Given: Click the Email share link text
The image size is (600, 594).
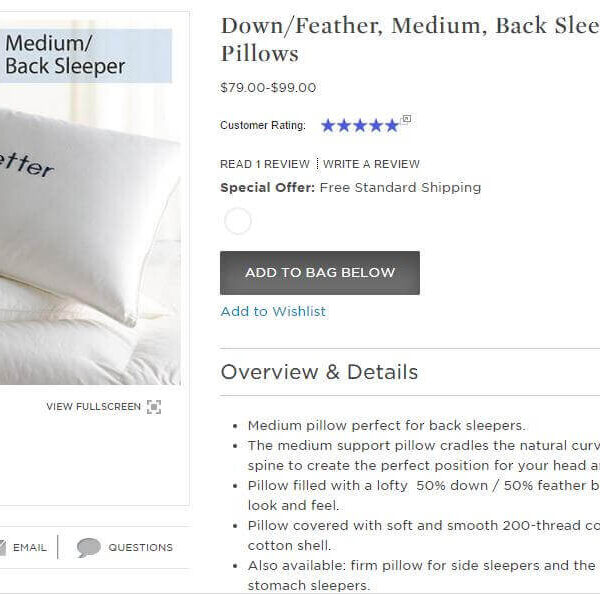Looking at the screenshot, I should click(30, 548).
